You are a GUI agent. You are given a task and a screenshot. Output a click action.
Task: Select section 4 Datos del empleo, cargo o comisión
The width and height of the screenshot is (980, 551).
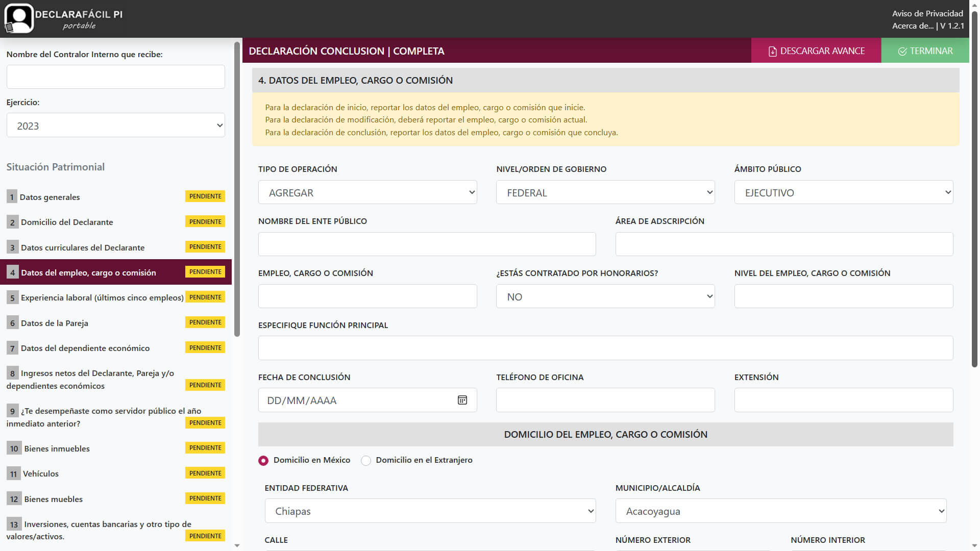[x=116, y=272]
